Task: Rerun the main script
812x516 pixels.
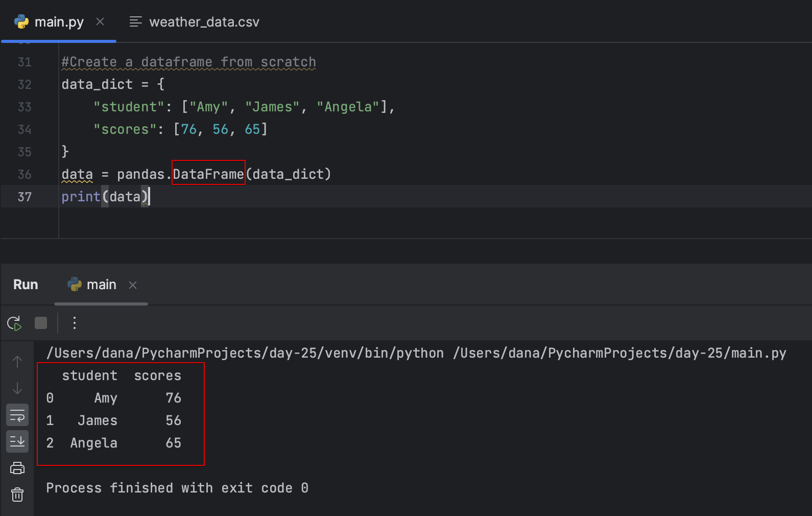Action: point(14,323)
